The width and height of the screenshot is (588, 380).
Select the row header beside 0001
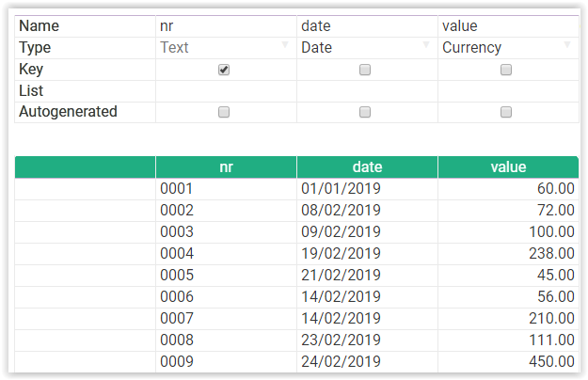coord(85,189)
